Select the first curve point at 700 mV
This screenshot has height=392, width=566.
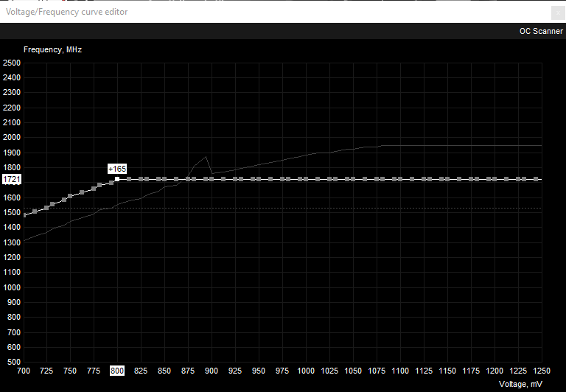[24, 215]
